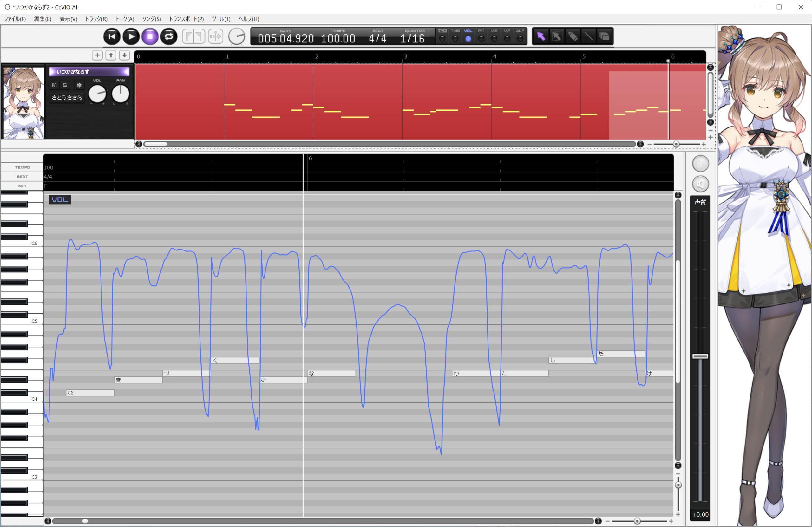Select the VIF vibrato frequency mode
The image size is (812, 527).
click(x=507, y=36)
